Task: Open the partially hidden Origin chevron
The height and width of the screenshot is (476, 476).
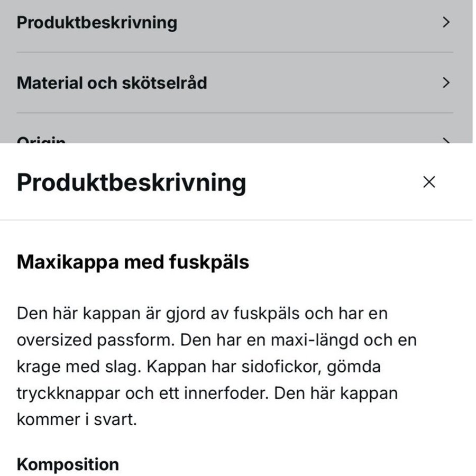Action: (x=446, y=141)
